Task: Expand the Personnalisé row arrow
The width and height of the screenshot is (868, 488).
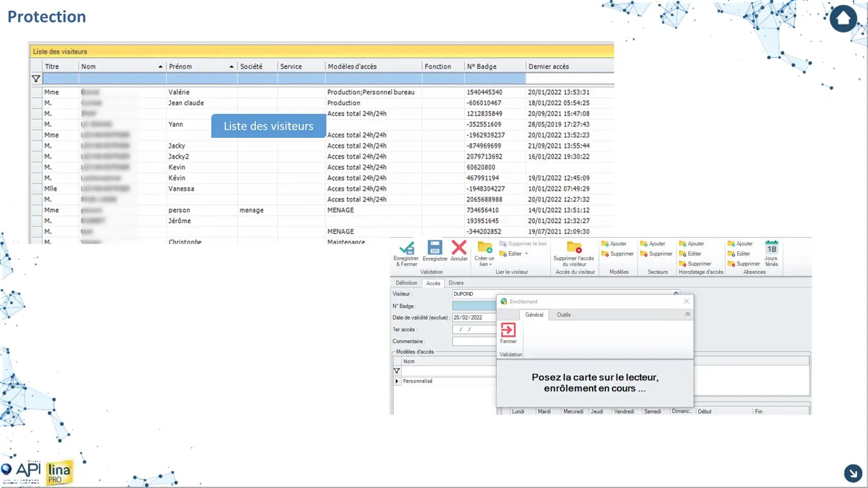Action: [397, 381]
